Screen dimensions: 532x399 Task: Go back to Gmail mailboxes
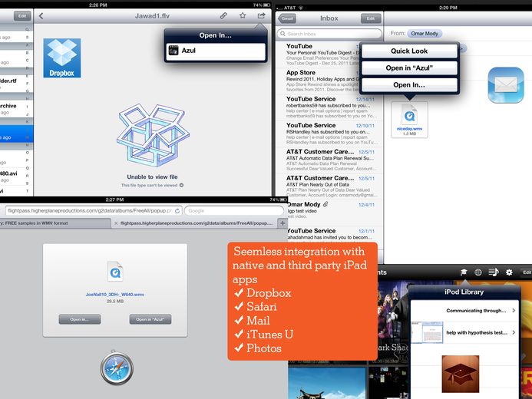point(287,18)
